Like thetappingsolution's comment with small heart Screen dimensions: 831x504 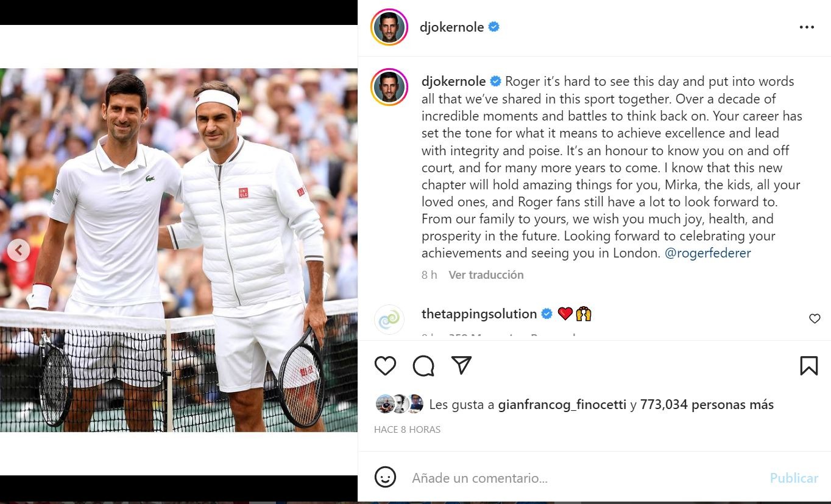[x=815, y=318]
